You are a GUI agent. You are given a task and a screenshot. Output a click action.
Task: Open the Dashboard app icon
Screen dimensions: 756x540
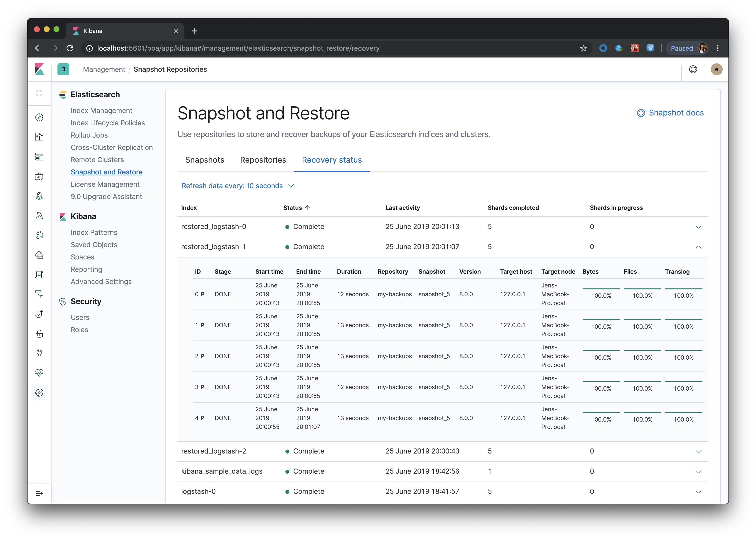tap(39, 156)
